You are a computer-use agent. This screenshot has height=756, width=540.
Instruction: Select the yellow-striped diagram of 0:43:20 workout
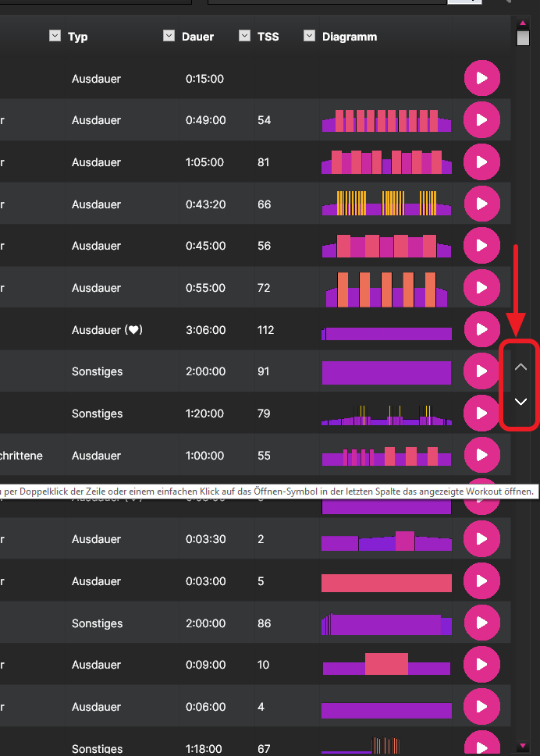click(387, 204)
